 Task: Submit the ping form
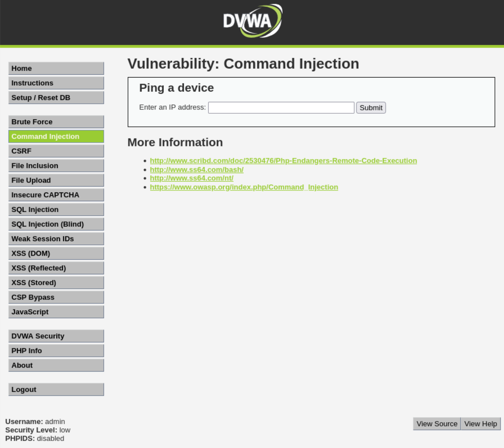pyautogui.click(x=371, y=108)
